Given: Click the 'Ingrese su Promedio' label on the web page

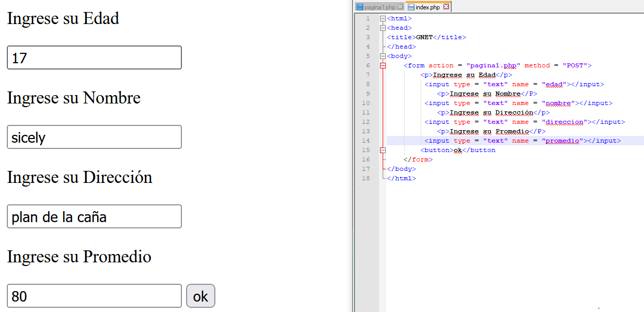Looking at the screenshot, I should (79, 257).
